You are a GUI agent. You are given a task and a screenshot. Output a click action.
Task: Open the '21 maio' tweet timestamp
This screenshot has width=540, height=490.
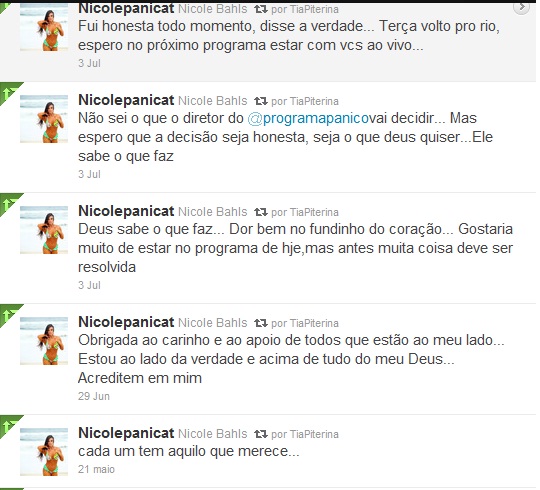[x=96, y=469]
